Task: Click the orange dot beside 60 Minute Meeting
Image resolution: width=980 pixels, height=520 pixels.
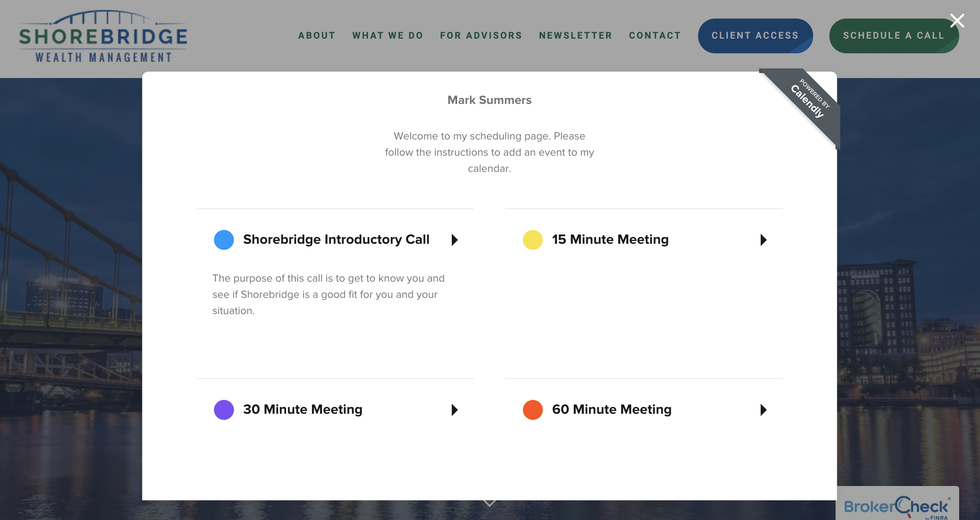Action: click(532, 410)
